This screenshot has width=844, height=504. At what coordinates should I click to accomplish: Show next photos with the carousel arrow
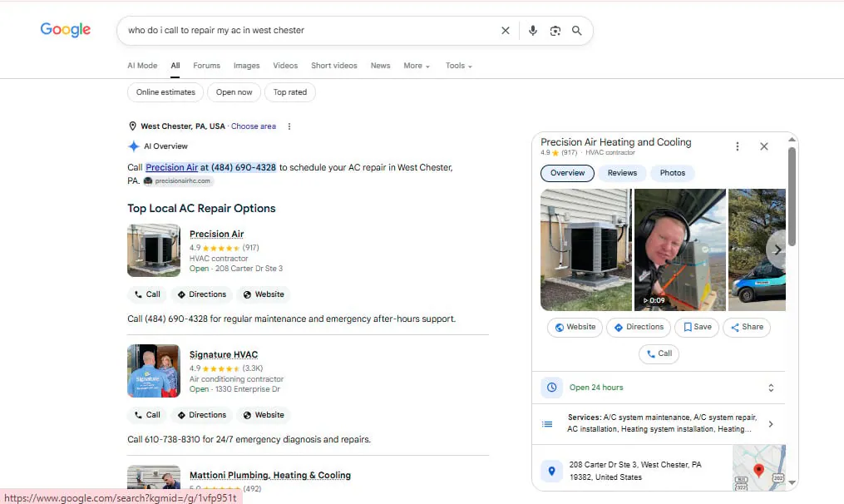(x=777, y=250)
